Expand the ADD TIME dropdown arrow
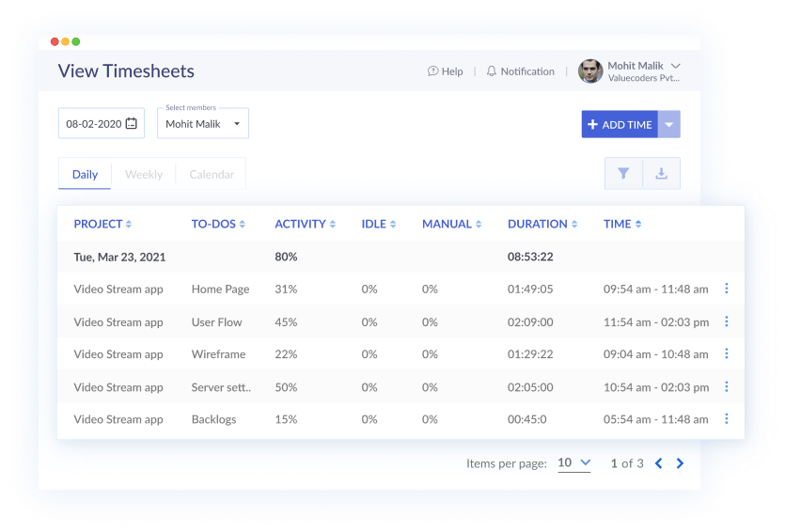The width and height of the screenshot is (785, 532). click(668, 124)
